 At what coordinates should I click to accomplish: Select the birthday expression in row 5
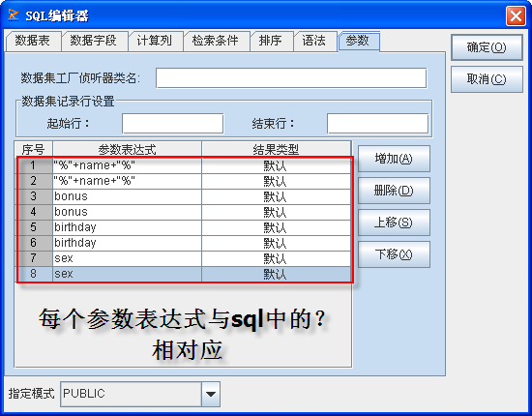(128, 227)
